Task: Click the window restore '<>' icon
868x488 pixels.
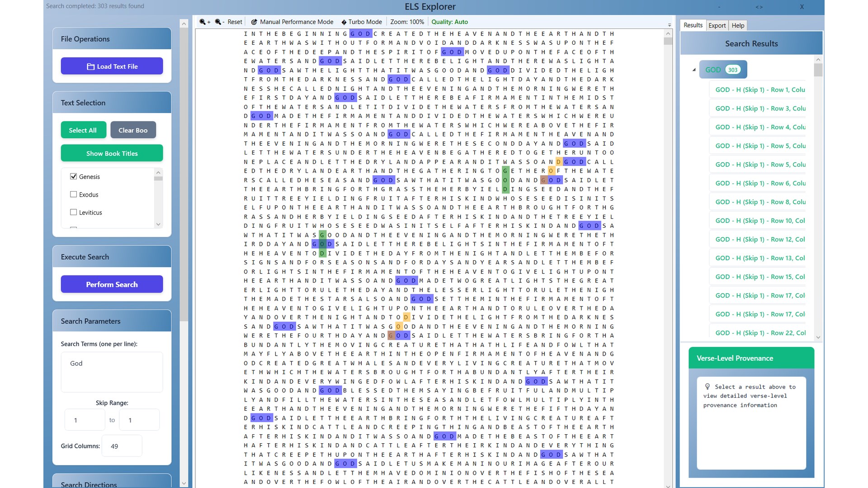Action: [x=759, y=7]
